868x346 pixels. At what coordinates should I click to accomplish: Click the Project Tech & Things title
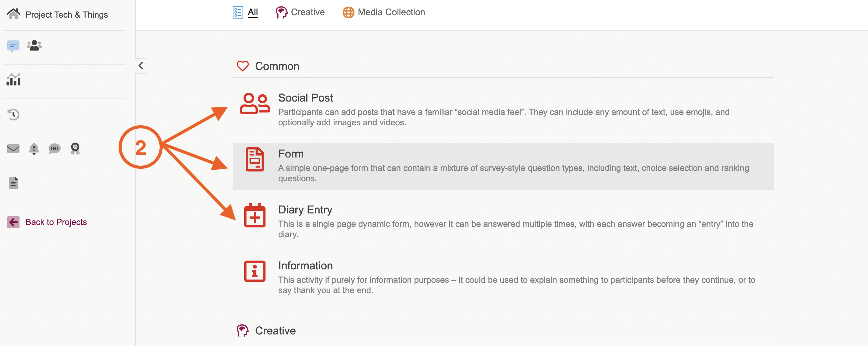pyautogui.click(x=66, y=15)
